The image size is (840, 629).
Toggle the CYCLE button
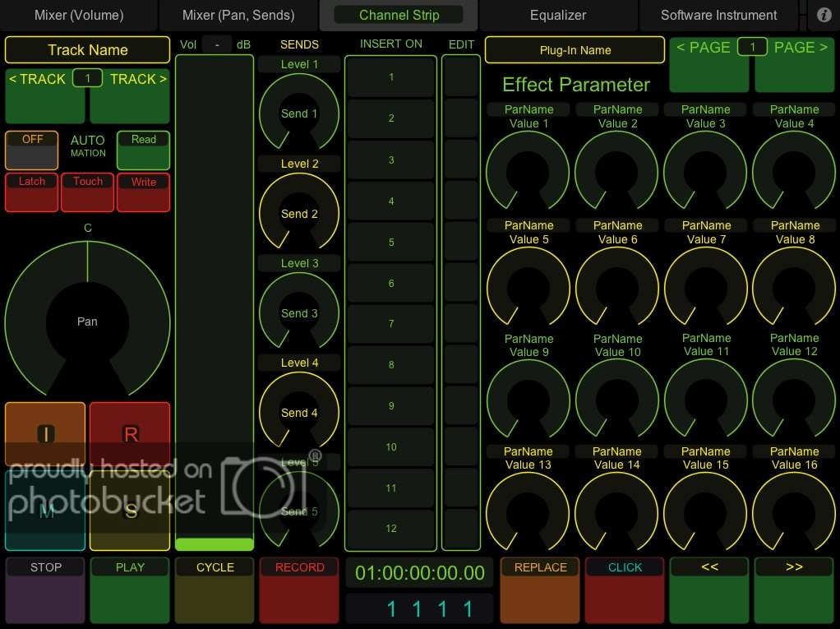[x=215, y=590]
